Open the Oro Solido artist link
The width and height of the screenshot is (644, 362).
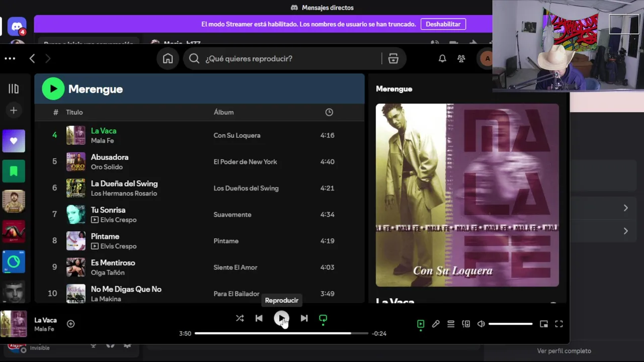pos(107,167)
